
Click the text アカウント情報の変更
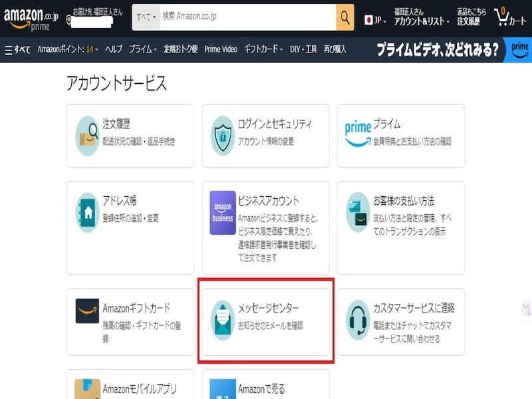coord(265,142)
